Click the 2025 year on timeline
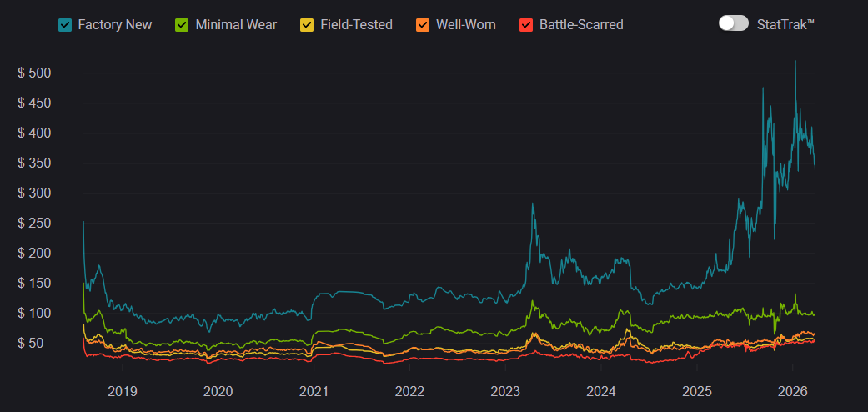Screen dimensions: 868x412 pyautogui.click(x=697, y=390)
